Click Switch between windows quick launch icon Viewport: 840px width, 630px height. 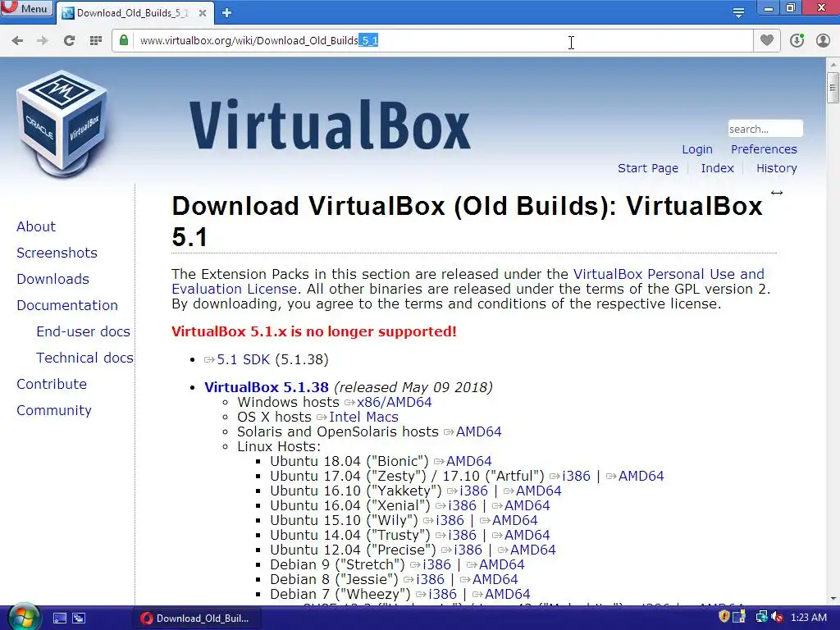point(79,619)
